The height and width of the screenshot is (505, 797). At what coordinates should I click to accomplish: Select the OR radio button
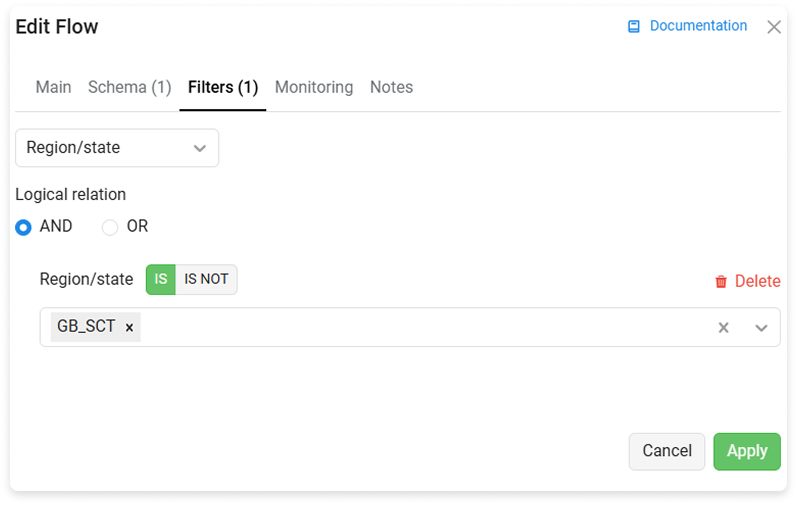[x=110, y=227]
